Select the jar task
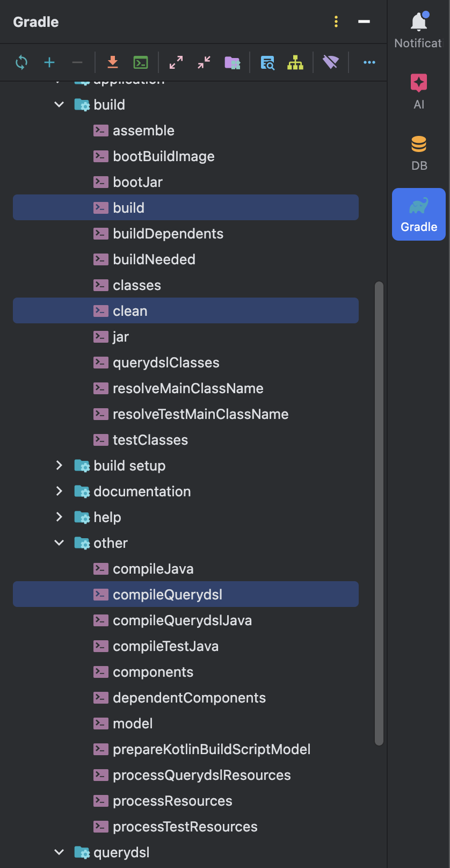450x868 pixels. [x=186, y=337]
